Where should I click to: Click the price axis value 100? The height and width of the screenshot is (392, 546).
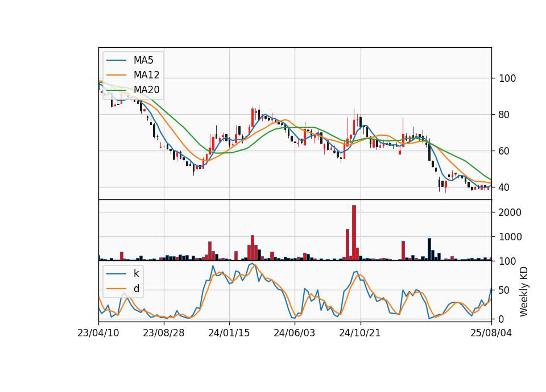pos(507,78)
